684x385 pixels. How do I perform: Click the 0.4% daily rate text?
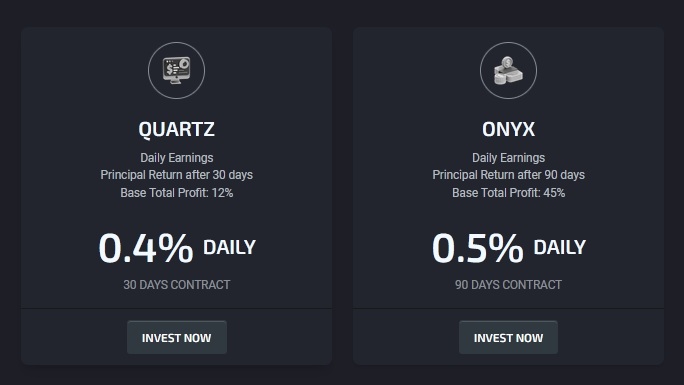pyautogui.click(x=146, y=248)
